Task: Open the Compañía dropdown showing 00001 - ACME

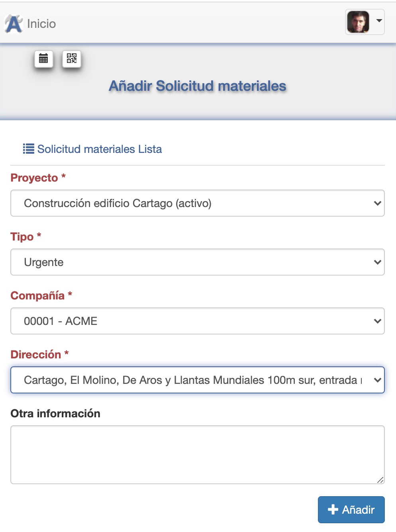Action: (x=197, y=321)
